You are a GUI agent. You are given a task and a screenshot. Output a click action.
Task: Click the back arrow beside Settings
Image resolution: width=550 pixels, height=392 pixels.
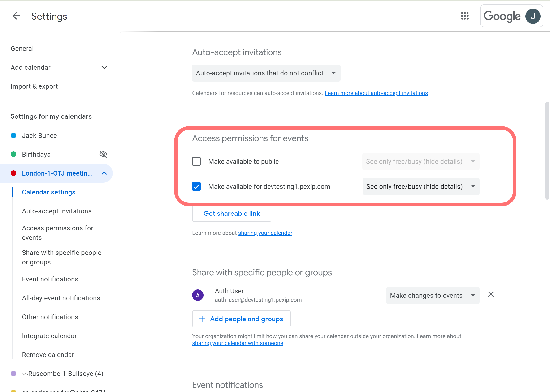pyautogui.click(x=16, y=16)
